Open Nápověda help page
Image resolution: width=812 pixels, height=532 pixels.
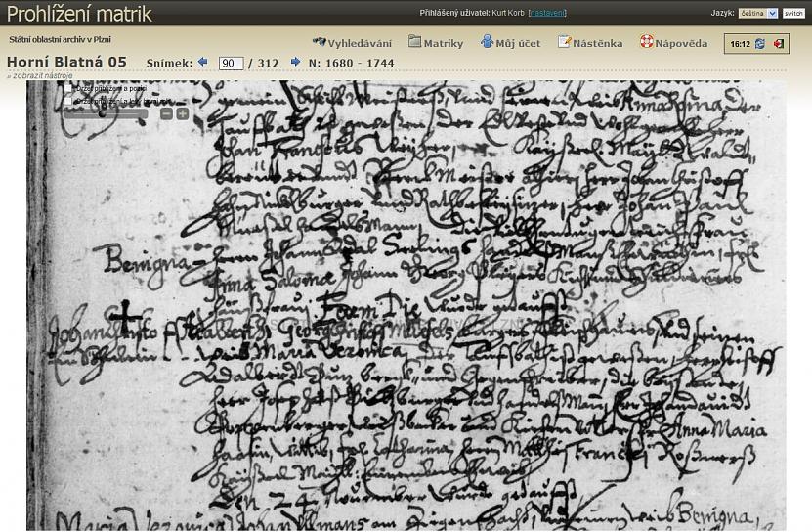tap(673, 43)
